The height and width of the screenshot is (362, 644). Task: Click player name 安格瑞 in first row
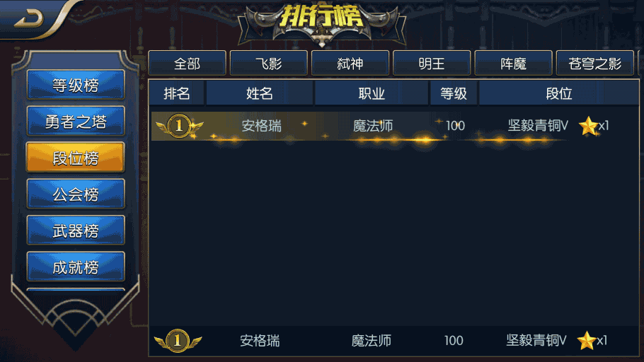pos(262,126)
